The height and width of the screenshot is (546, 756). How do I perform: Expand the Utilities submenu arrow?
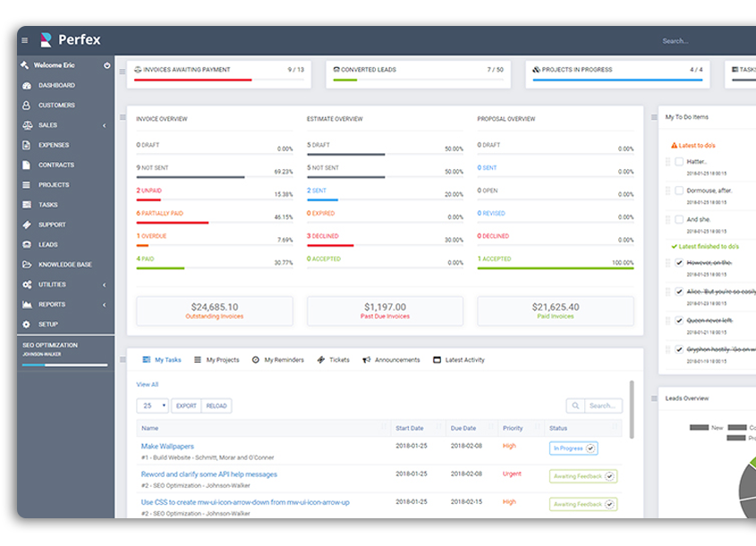(104, 285)
